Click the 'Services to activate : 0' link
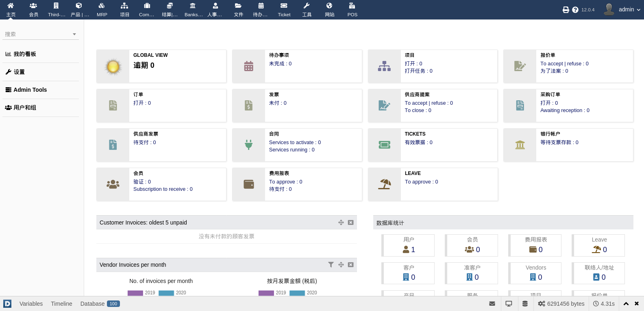This screenshot has height=311, width=644. (x=295, y=143)
